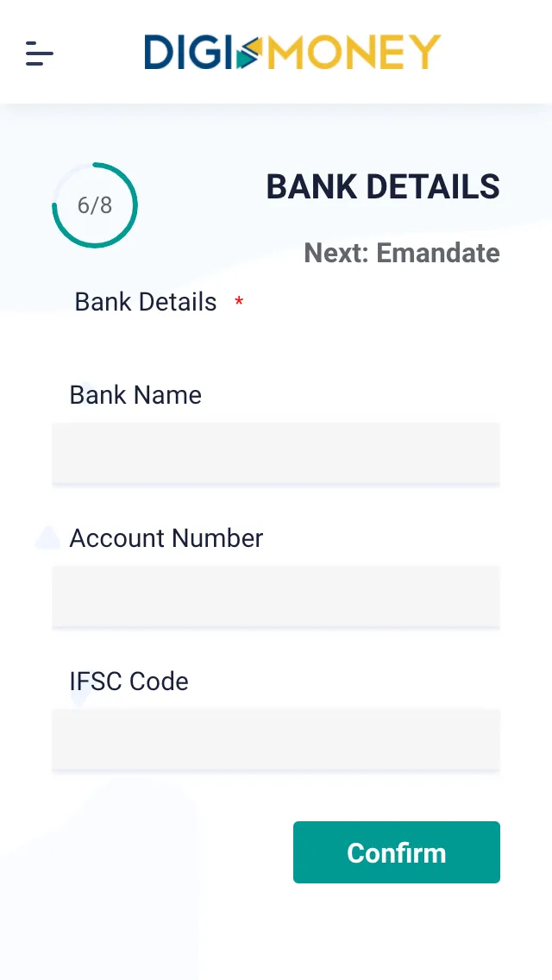
Task: Confirm the entered bank details
Action: [396, 852]
